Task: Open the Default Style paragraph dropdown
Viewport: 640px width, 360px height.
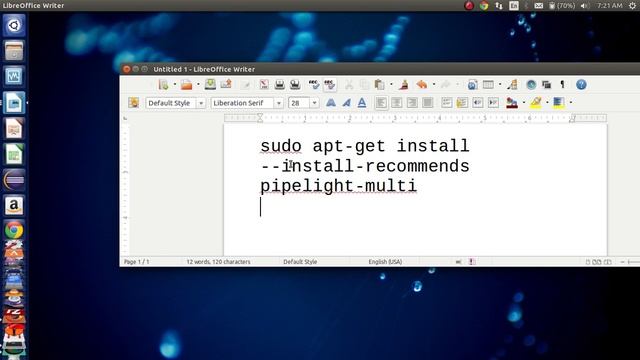Action: tap(201, 103)
